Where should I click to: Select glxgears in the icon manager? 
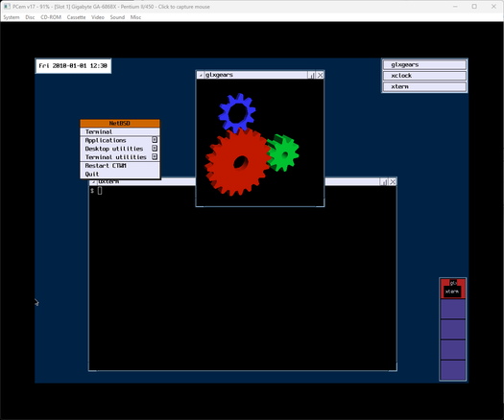(424, 65)
